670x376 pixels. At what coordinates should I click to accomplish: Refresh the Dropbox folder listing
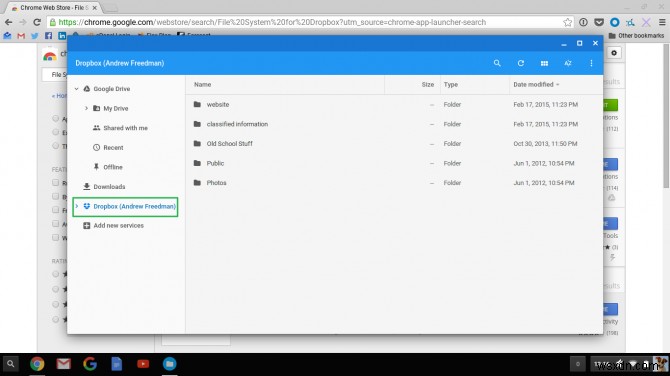[x=520, y=63]
